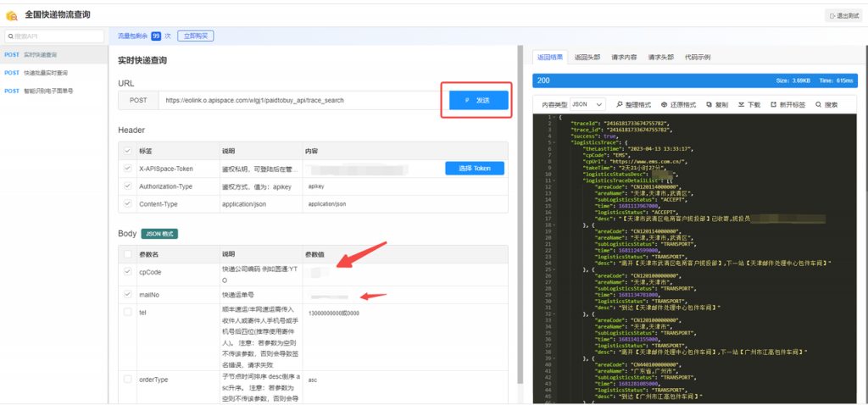This screenshot has height=405, width=868.
Task: Select 智能识别电子面单号 API in sidebar
Action: [x=53, y=91]
